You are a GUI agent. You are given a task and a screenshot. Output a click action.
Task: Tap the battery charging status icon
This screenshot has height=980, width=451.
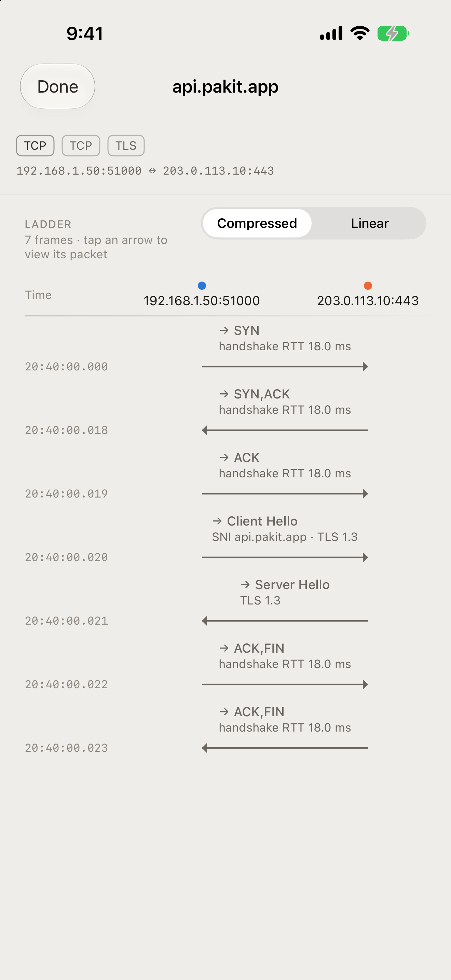[393, 33]
